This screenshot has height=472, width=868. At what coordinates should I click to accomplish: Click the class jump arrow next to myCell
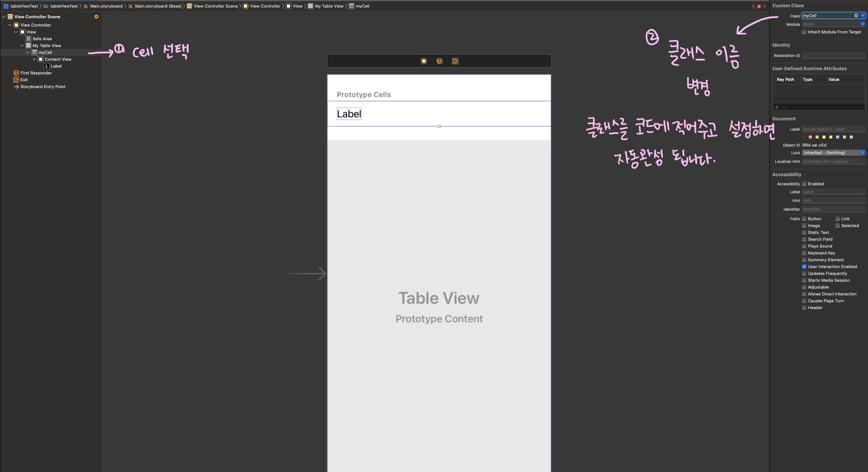[856, 16]
